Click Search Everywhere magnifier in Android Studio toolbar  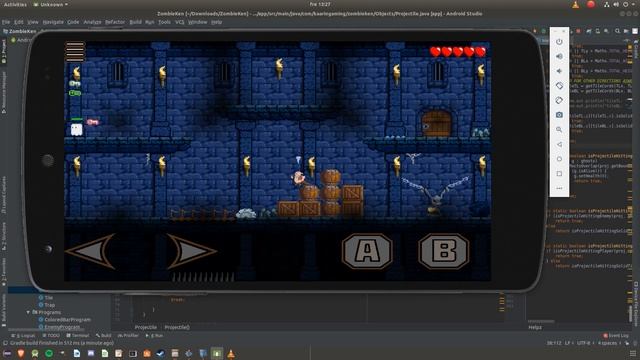click(617, 31)
